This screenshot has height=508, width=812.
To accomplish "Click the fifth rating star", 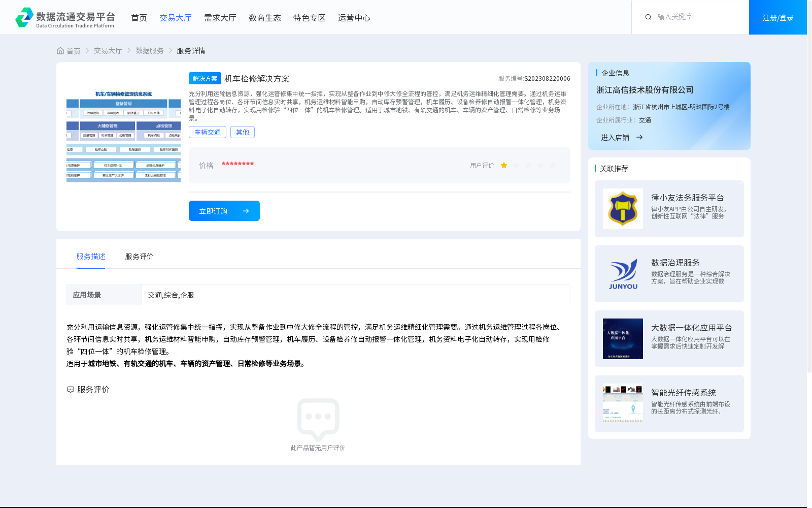I will [553, 165].
